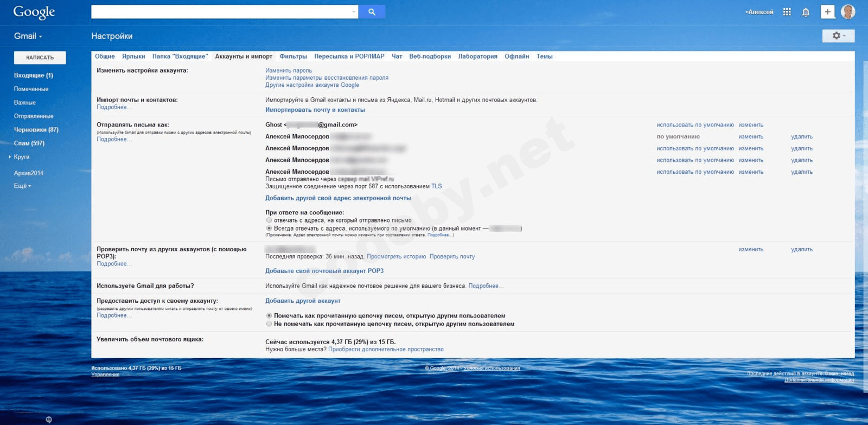
Task: Expand the "Ещё" labels list
Action: pos(22,186)
